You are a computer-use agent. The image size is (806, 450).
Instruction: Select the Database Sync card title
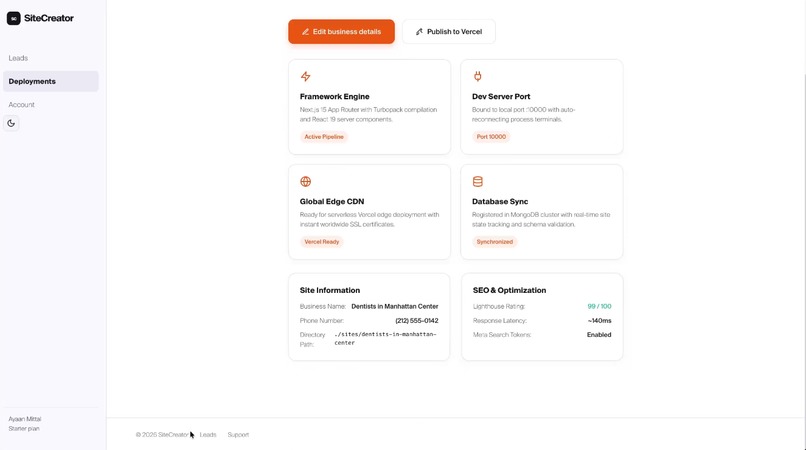(x=500, y=202)
